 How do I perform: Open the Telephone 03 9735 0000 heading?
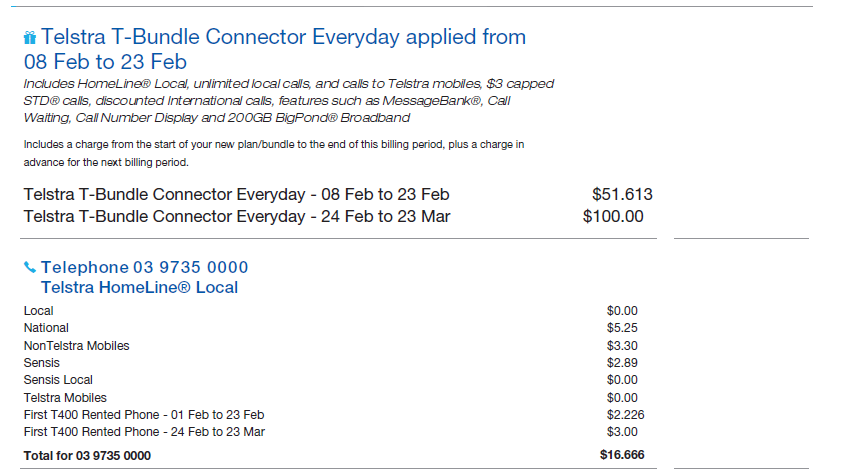144,268
